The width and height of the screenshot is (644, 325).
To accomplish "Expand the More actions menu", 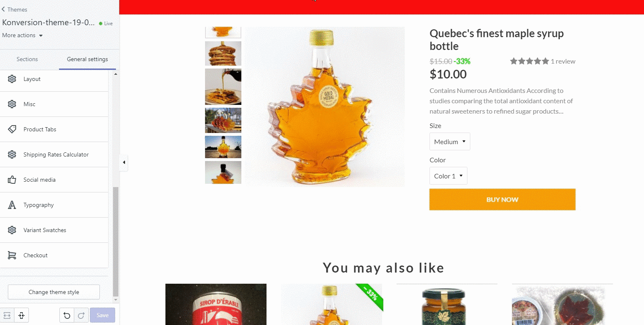I will pos(22,36).
